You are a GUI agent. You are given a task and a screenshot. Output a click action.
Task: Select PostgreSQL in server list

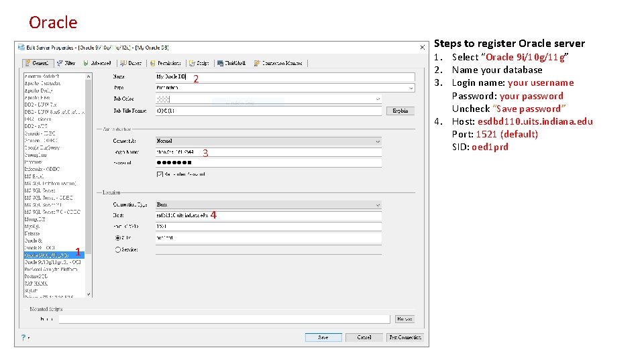point(36,277)
